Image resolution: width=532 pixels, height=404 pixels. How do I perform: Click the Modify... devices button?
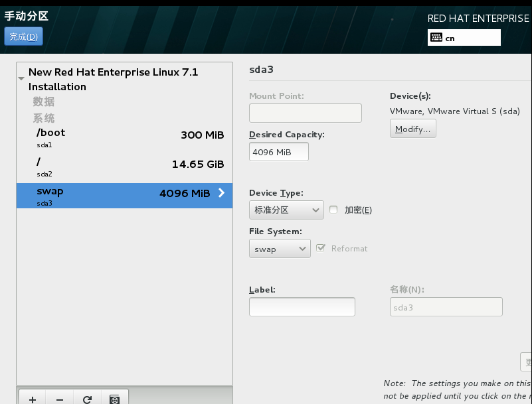(x=412, y=129)
